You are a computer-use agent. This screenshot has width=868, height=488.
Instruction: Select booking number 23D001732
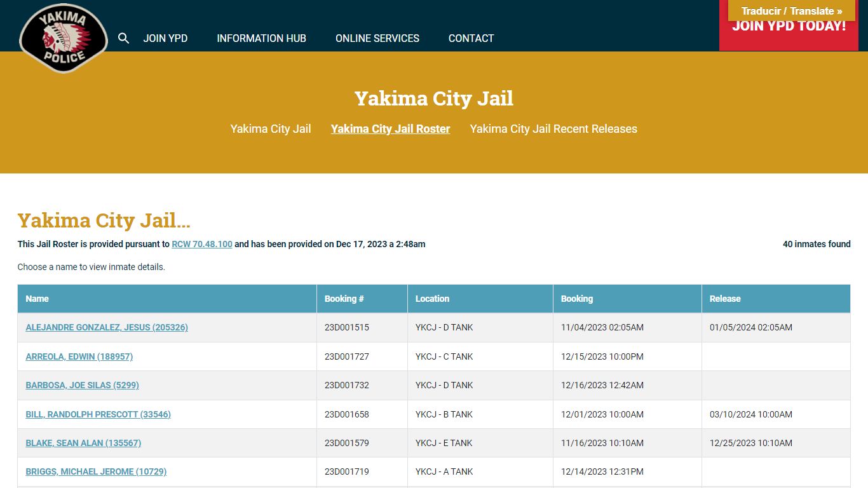pos(347,385)
